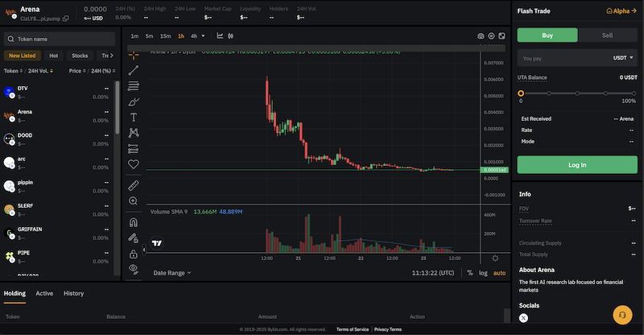Viewport: 644px width, 335px height.
Task: Open the heart icons tool
Action: point(134,164)
